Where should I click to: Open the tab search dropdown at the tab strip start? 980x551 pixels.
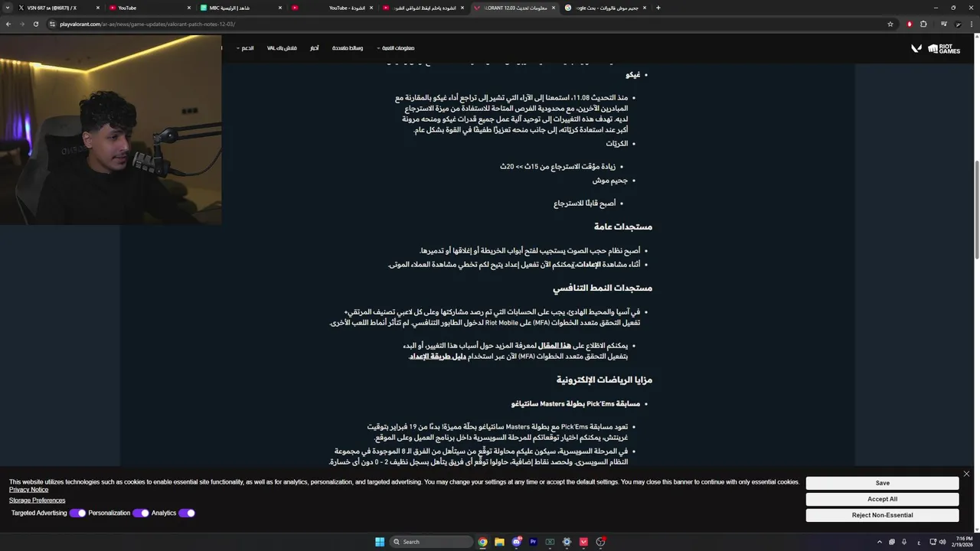[8, 8]
